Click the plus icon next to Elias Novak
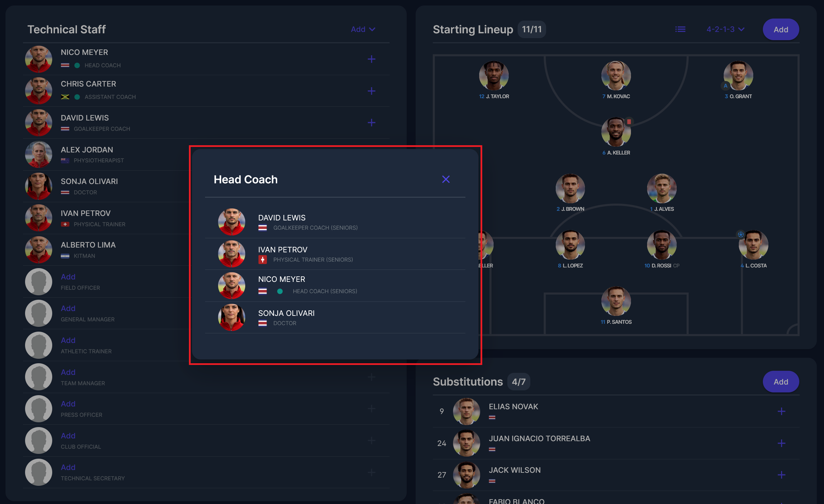 tap(781, 411)
